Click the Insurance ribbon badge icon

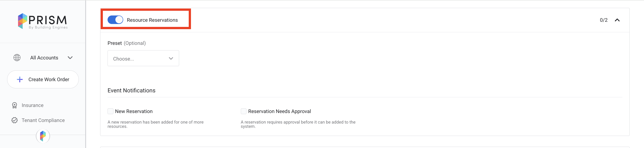[x=15, y=105]
